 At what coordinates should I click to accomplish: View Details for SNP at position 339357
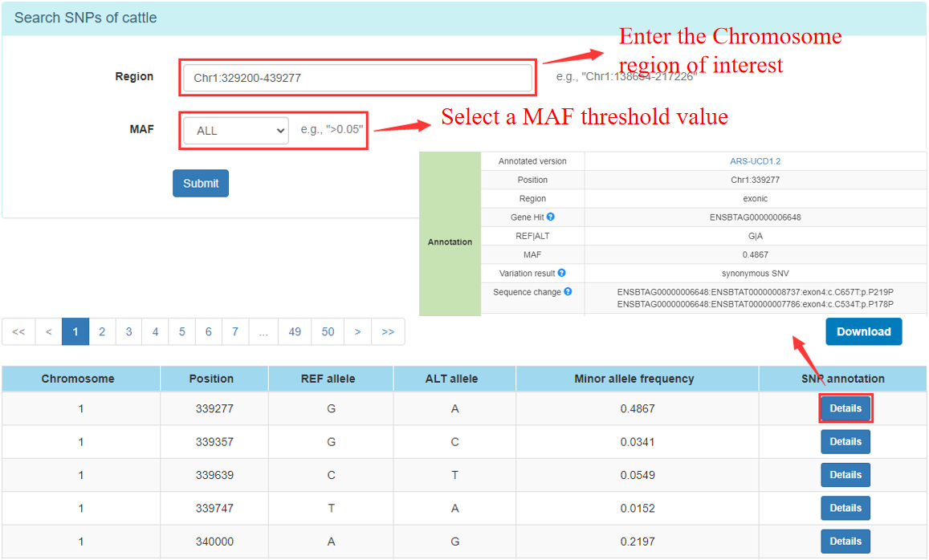[x=845, y=442]
